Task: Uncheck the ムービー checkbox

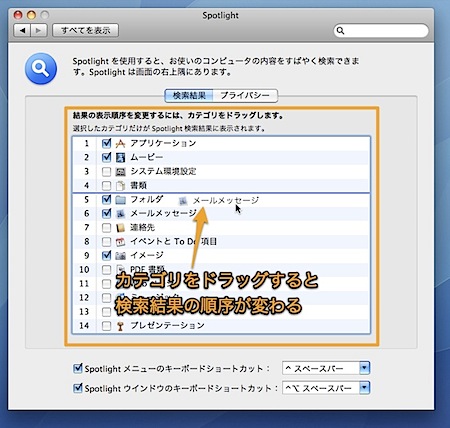Action: pos(106,157)
